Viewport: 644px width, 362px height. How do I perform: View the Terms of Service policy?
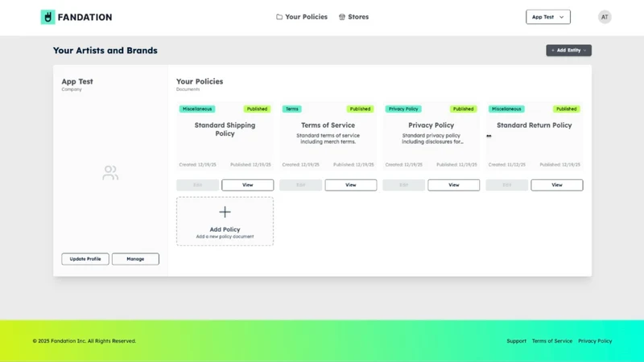[x=351, y=185]
